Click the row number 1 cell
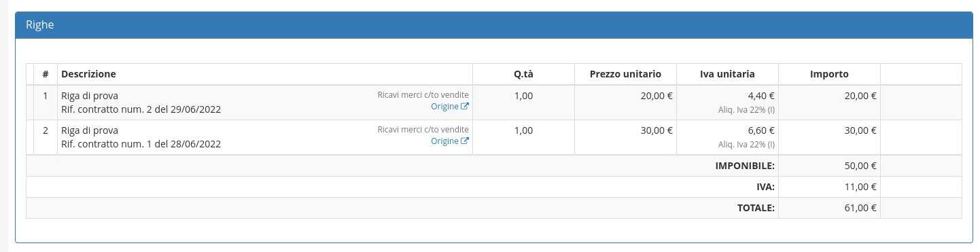The width and height of the screenshot is (980, 252). (46, 103)
